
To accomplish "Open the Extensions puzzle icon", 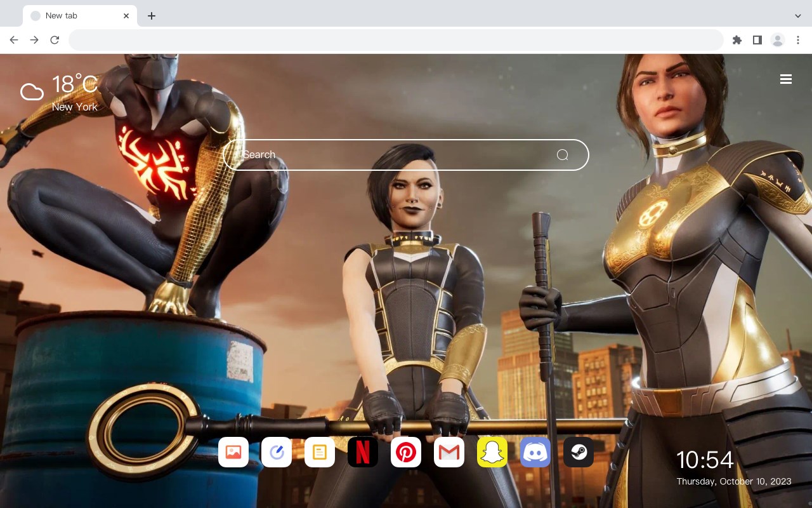I will click(737, 40).
